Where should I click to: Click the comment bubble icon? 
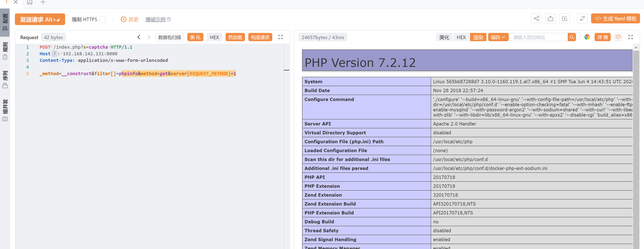pos(618,37)
